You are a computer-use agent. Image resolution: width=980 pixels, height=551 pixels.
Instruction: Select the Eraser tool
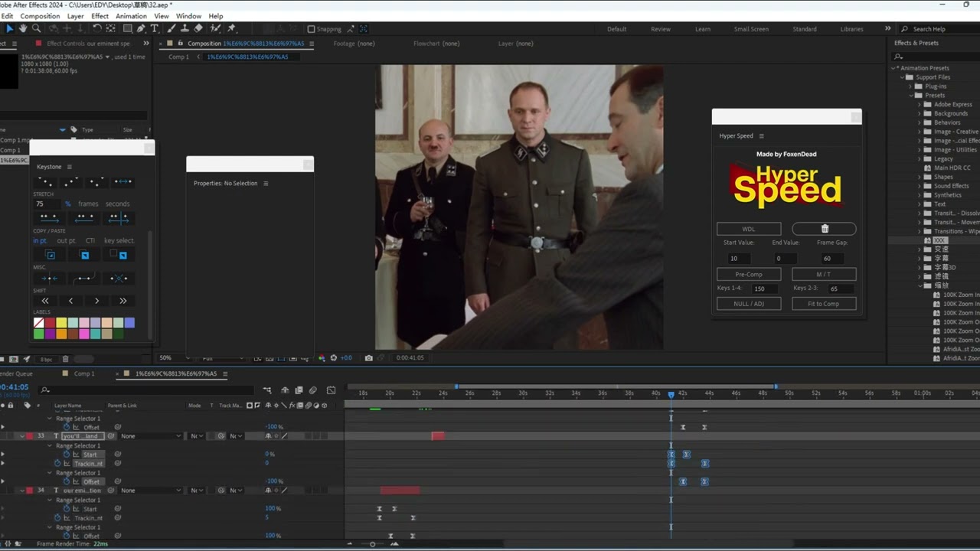[198, 28]
